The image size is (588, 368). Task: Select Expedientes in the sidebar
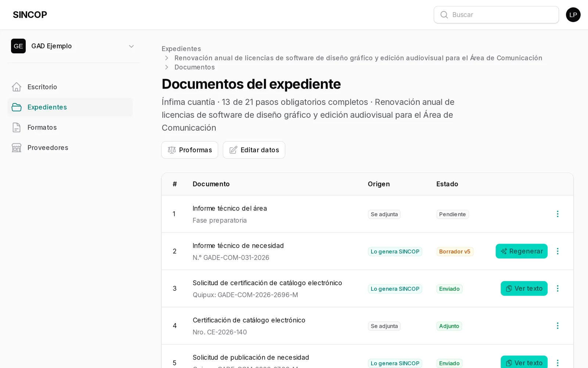[70, 107]
